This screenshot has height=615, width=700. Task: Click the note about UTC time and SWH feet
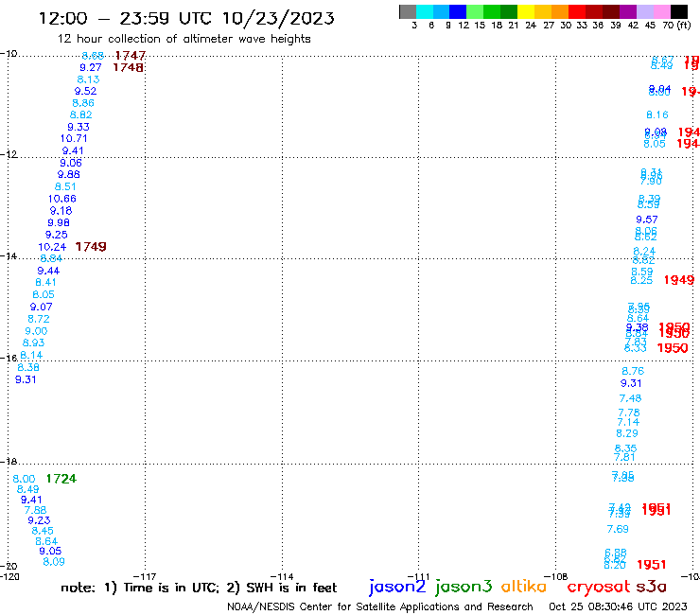coord(199,588)
